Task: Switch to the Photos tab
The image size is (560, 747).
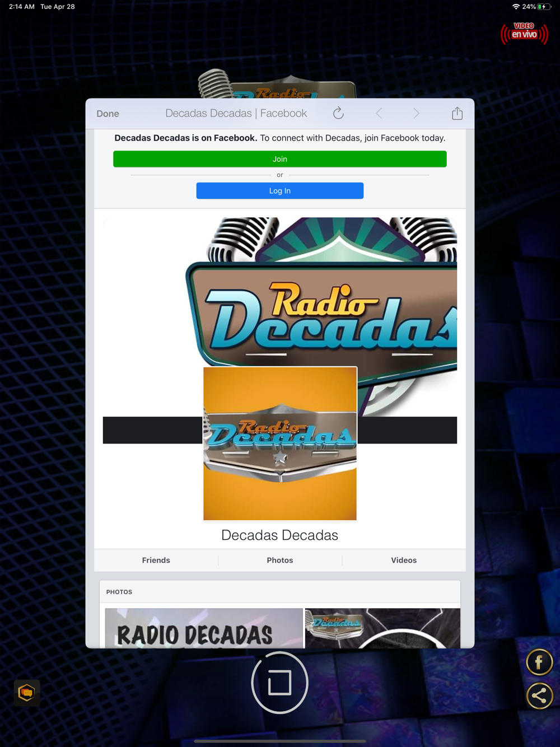Action: pos(280,560)
